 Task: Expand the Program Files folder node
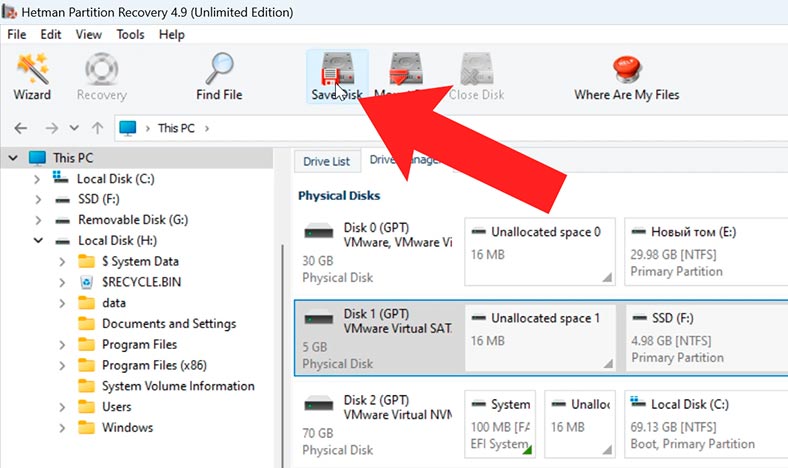tap(62, 345)
